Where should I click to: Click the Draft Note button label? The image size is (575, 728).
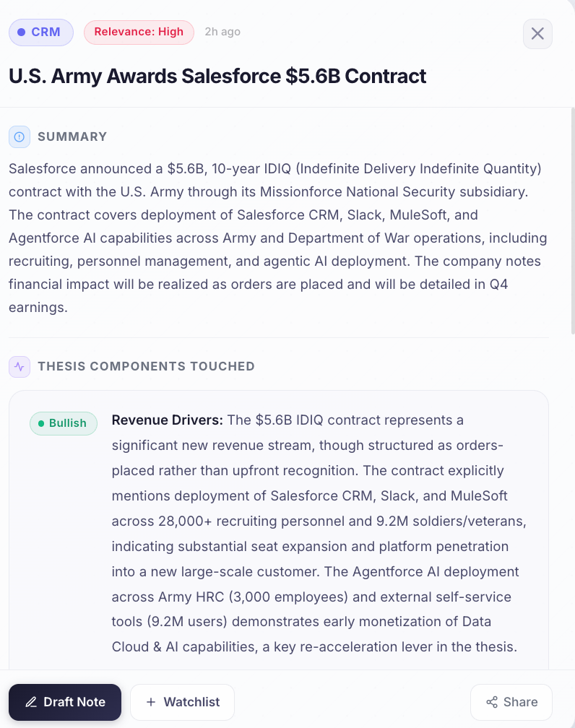[74, 702]
